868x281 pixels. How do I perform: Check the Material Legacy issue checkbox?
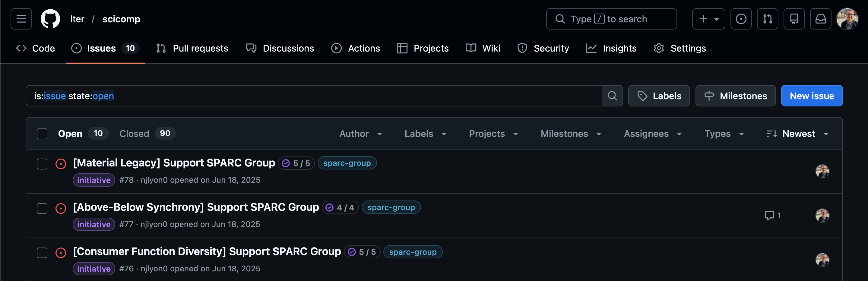(x=42, y=164)
